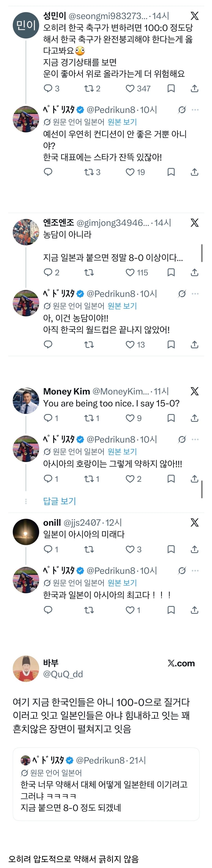Click the scrollbar beside 엔조엔조's tweet

tap(202, 253)
